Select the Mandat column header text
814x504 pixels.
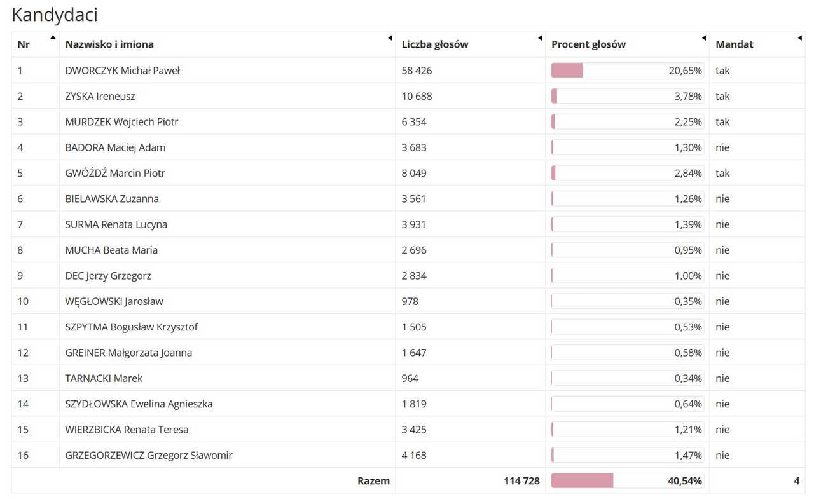pos(735,44)
